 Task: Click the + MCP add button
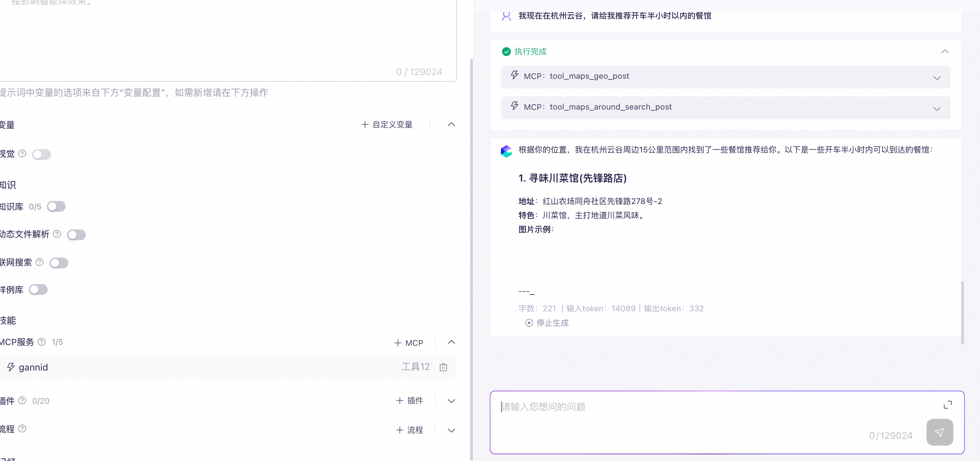point(409,343)
